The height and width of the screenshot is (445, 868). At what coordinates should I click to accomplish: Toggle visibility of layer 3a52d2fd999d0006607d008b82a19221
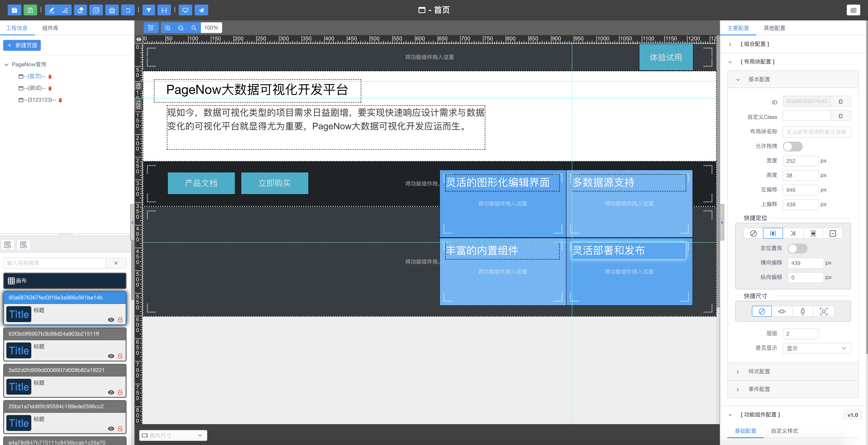(111, 392)
